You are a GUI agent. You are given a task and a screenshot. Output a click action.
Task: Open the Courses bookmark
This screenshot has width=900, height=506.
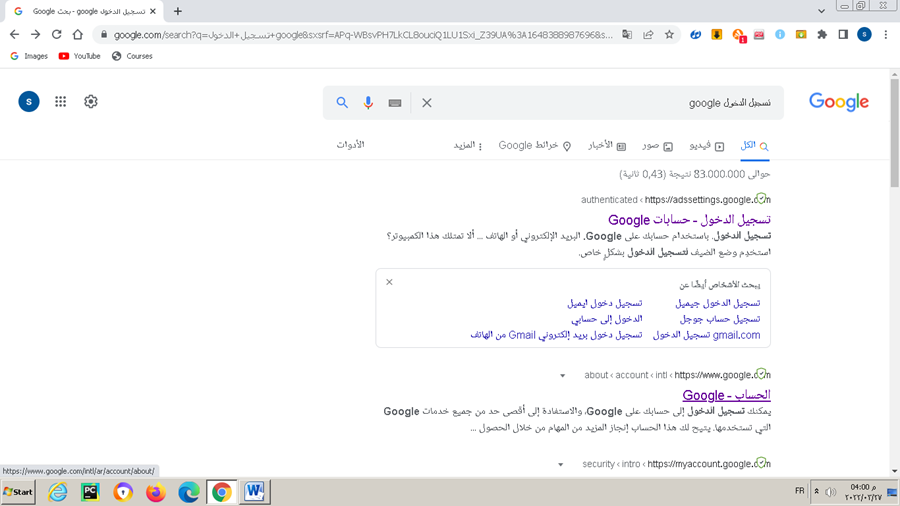(133, 56)
